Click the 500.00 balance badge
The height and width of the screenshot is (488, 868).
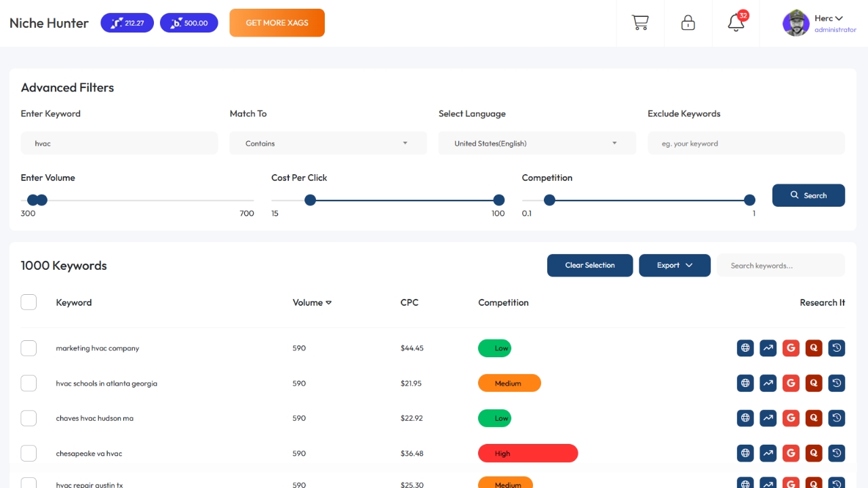coord(189,23)
